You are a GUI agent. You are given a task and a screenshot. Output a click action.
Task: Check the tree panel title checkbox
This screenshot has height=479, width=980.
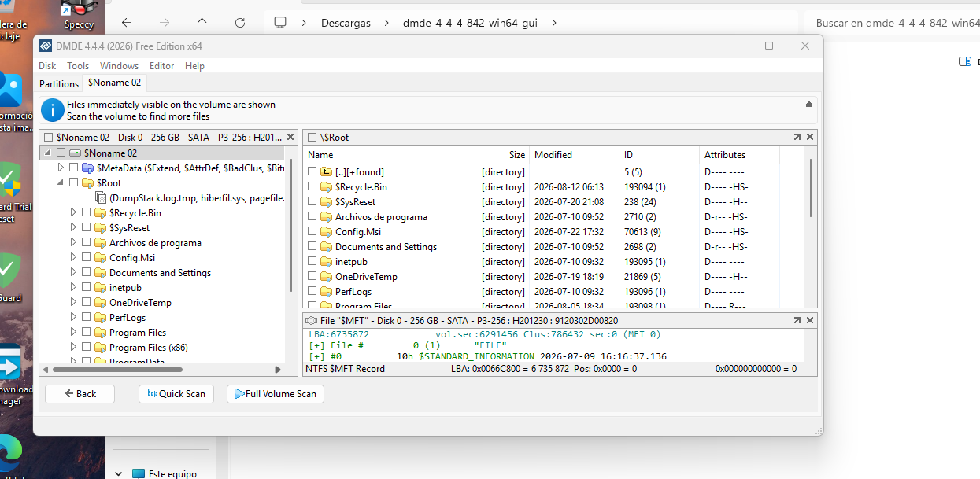point(49,137)
